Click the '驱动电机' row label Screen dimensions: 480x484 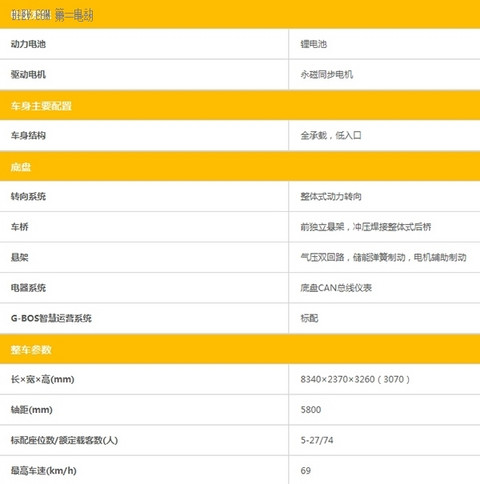tap(28, 74)
